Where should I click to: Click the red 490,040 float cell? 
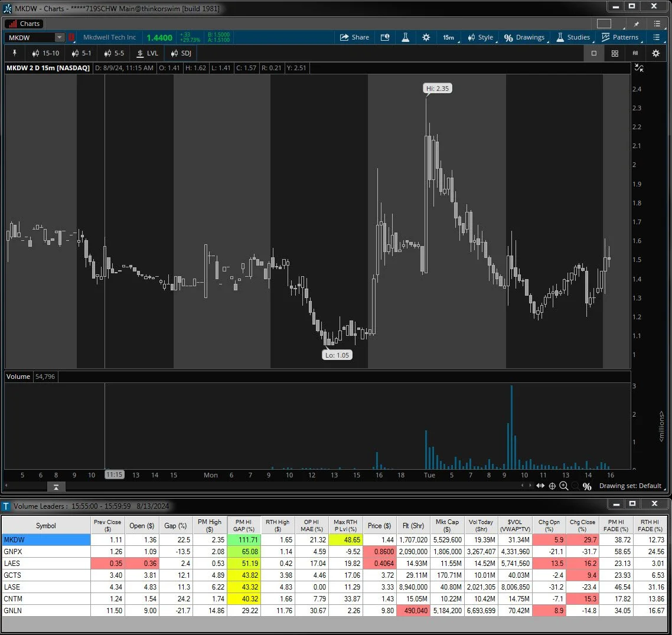click(413, 611)
